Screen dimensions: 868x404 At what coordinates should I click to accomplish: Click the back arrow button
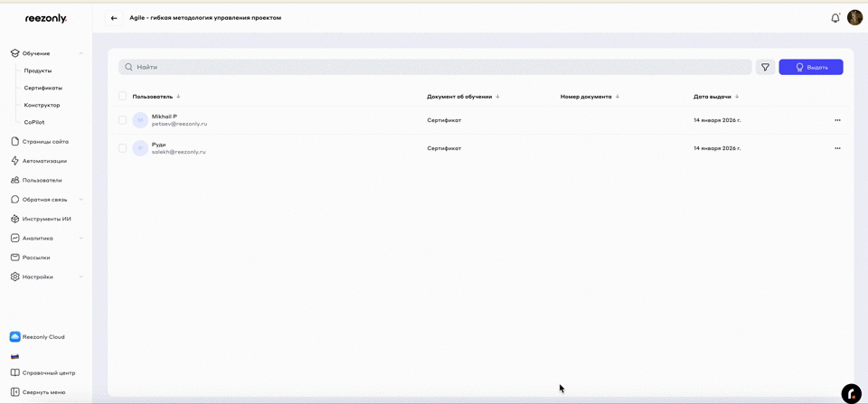point(114,18)
